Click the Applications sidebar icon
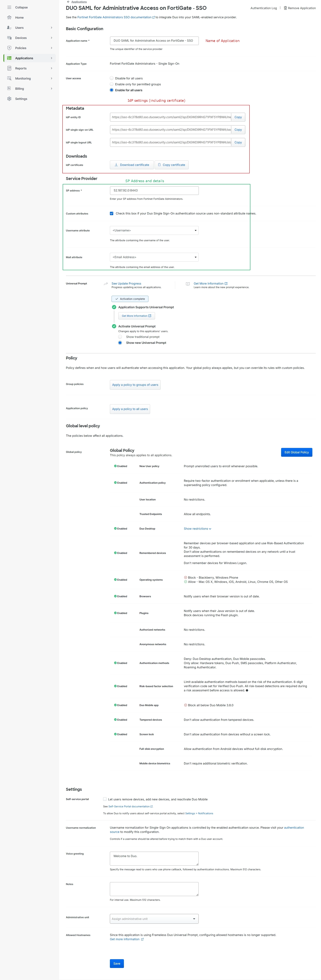Viewport: 321px width, 980px height. [9, 58]
